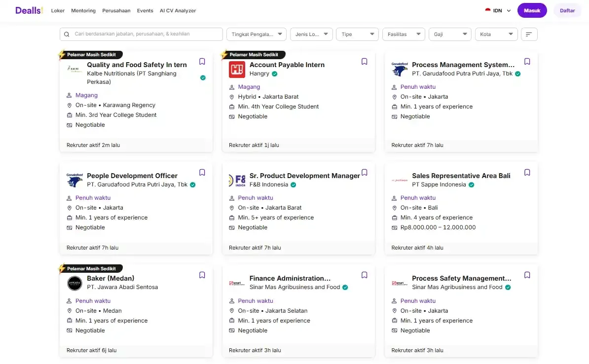
Task: Click the salary icon on Sales Representative card
Action: [x=394, y=228]
